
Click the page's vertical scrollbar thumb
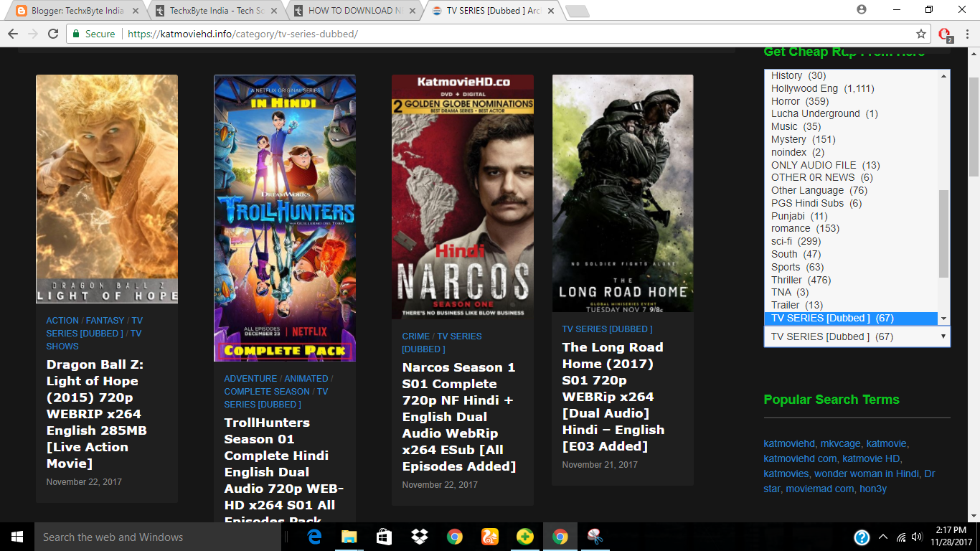pyautogui.click(x=974, y=127)
